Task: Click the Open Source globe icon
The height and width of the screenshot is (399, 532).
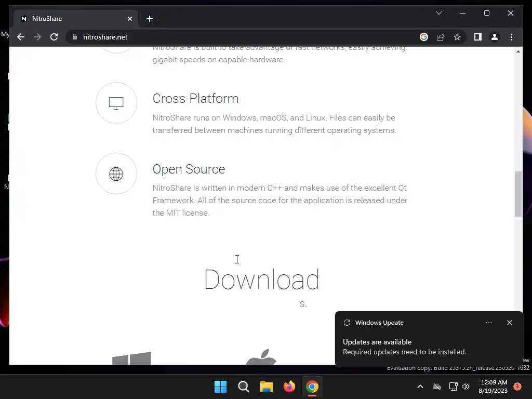Action: [116, 174]
